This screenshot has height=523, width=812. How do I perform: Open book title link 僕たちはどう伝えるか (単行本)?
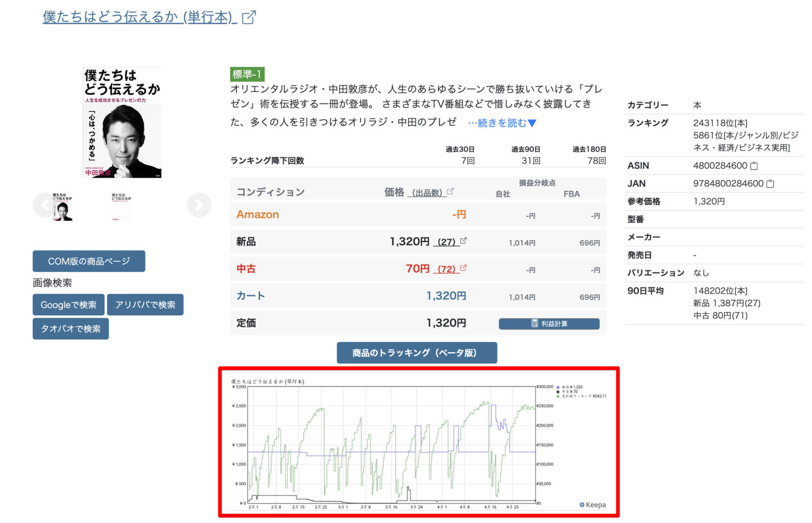(140, 17)
